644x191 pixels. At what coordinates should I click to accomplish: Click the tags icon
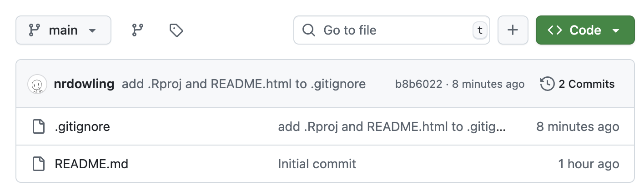tap(176, 30)
